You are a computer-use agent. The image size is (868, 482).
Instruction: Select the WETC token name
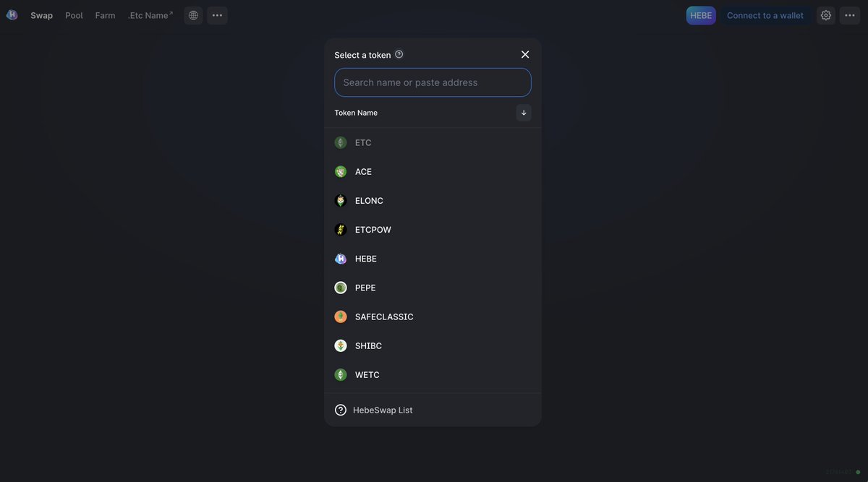pos(367,374)
